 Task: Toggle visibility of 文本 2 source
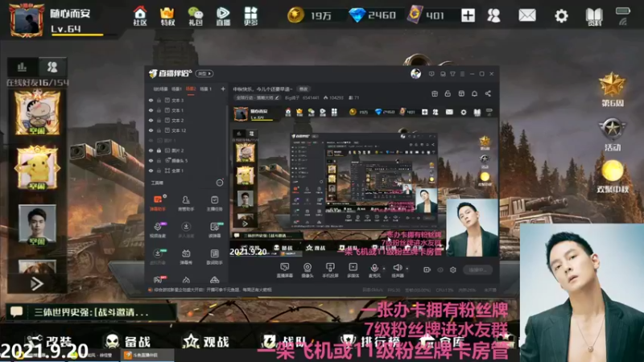tap(151, 120)
